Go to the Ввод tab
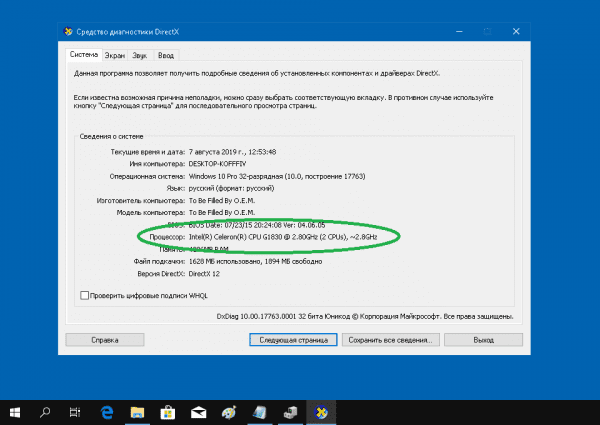The image size is (600, 425). [166, 55]
